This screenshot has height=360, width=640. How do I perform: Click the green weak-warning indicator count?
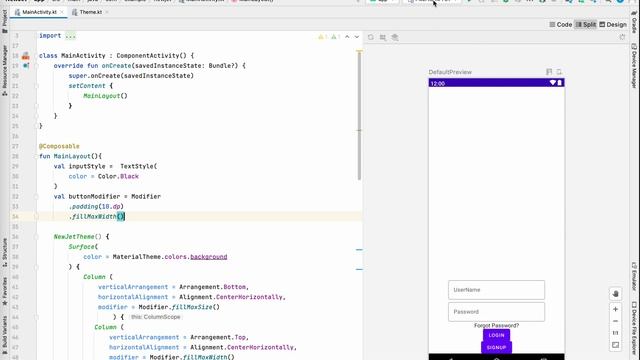[x=336, y=37]
